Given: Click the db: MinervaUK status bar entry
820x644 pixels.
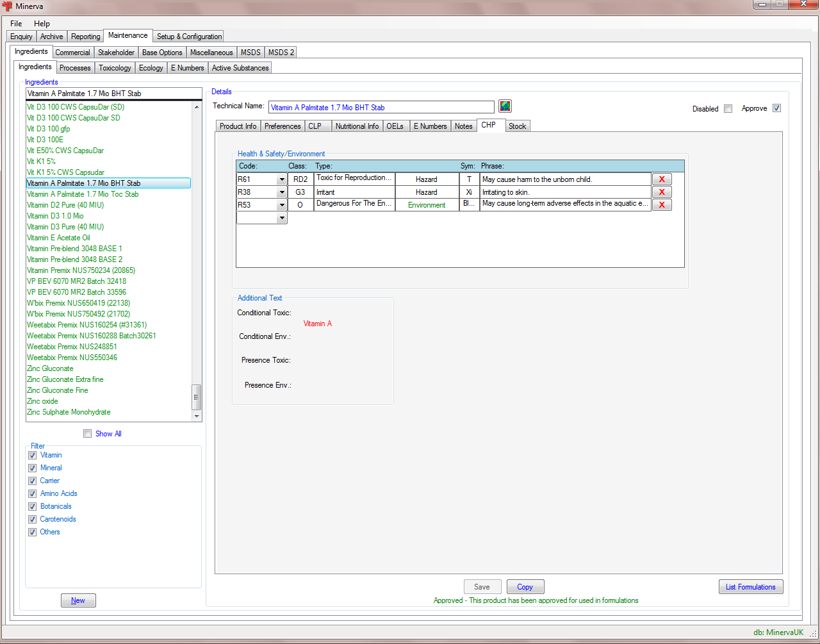Looking at the screenshot, I should point(778,632).
